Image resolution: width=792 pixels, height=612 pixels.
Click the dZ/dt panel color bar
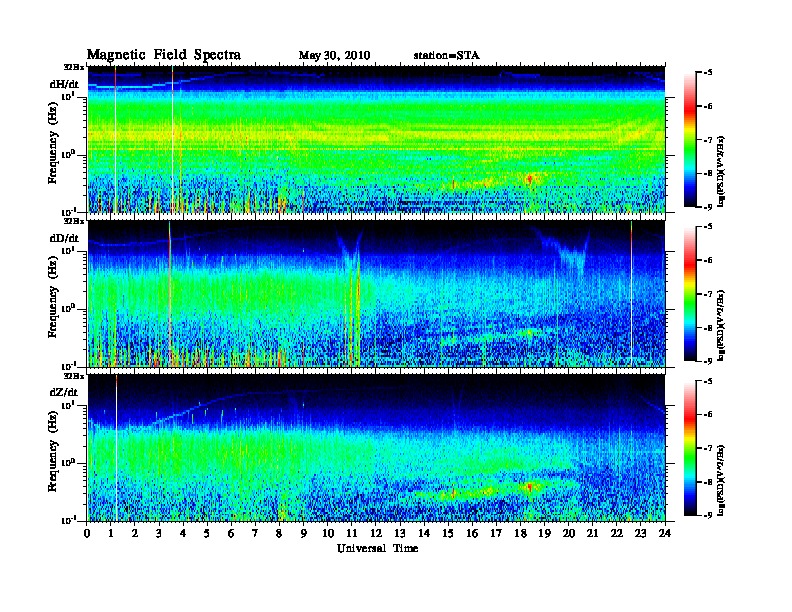690,448
